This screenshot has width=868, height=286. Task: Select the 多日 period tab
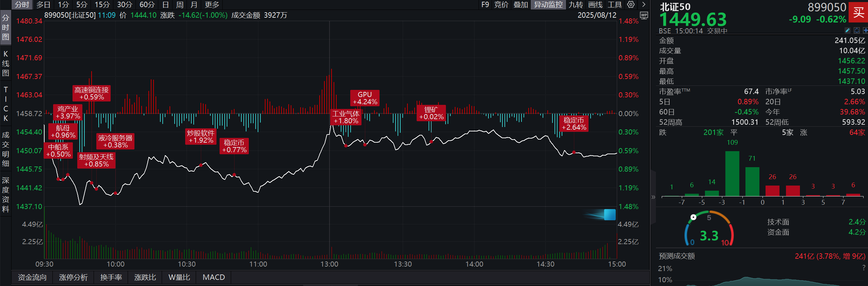point(43,4)
